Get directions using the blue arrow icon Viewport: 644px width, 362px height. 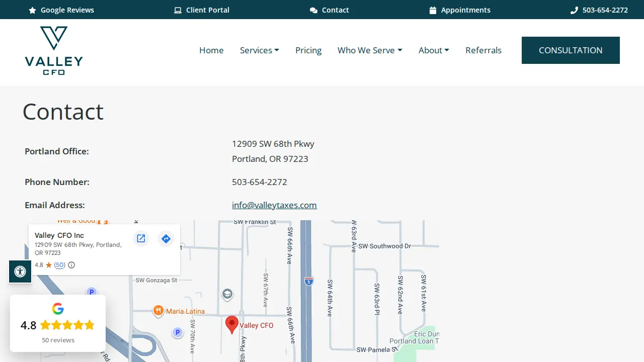click(166, 238)
